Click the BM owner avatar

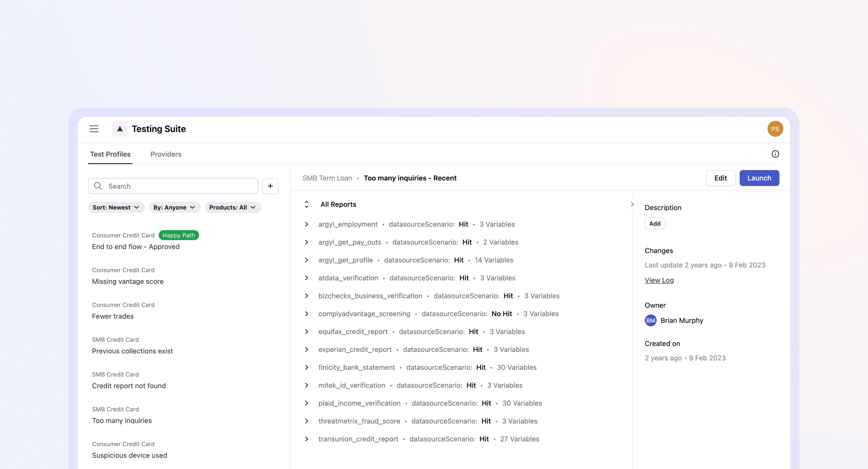650,320
